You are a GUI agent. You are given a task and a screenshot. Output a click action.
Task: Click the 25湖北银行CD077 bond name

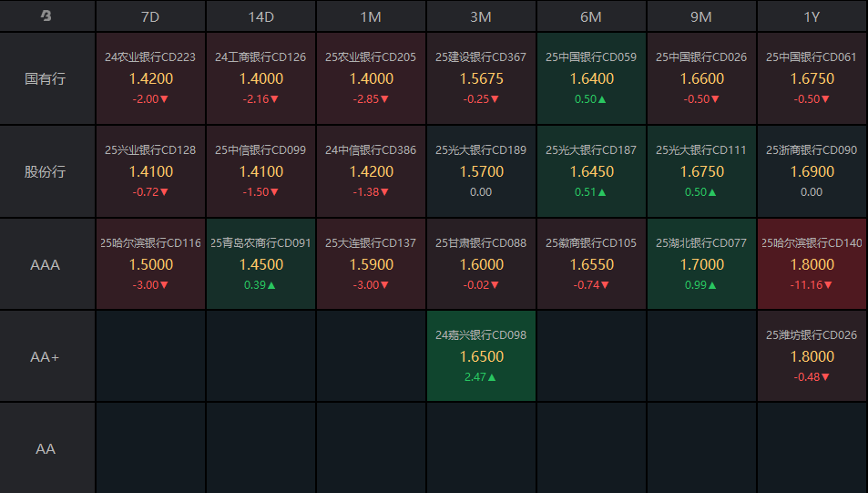(701, 243)
